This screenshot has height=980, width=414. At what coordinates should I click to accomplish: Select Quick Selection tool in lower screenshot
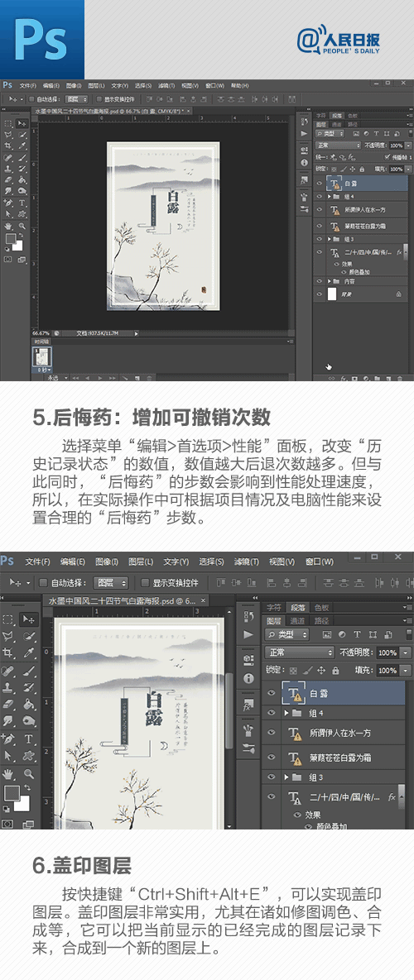click(x=28, y=636)
